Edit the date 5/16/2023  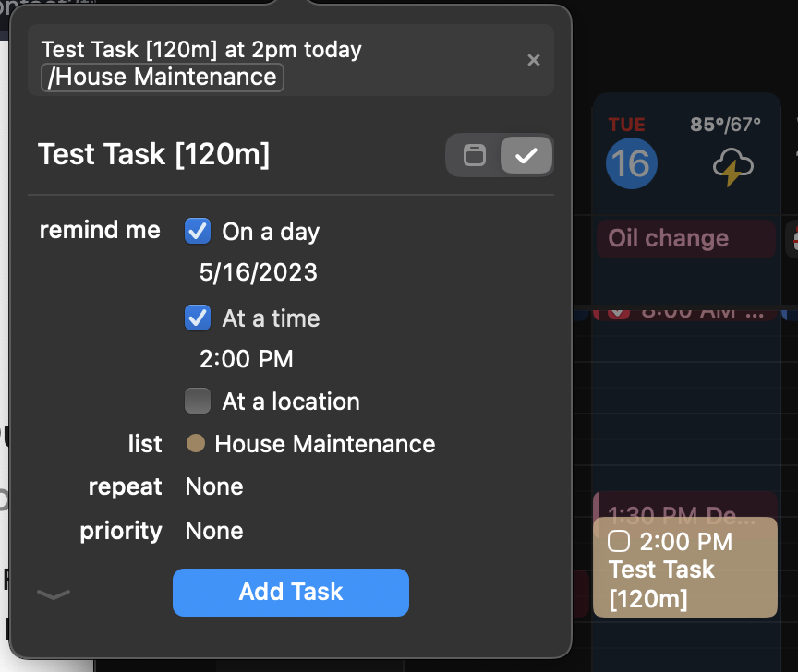pyautogui.click(x=258, y=272)
